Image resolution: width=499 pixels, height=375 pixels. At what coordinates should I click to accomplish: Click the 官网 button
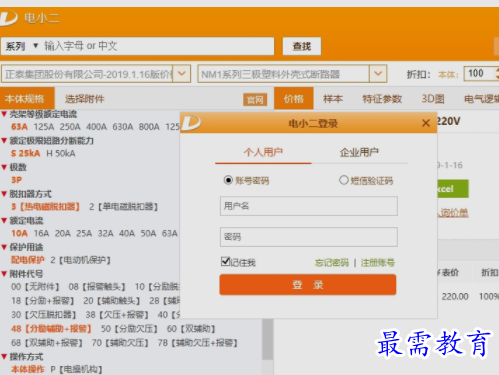[255, 100]
